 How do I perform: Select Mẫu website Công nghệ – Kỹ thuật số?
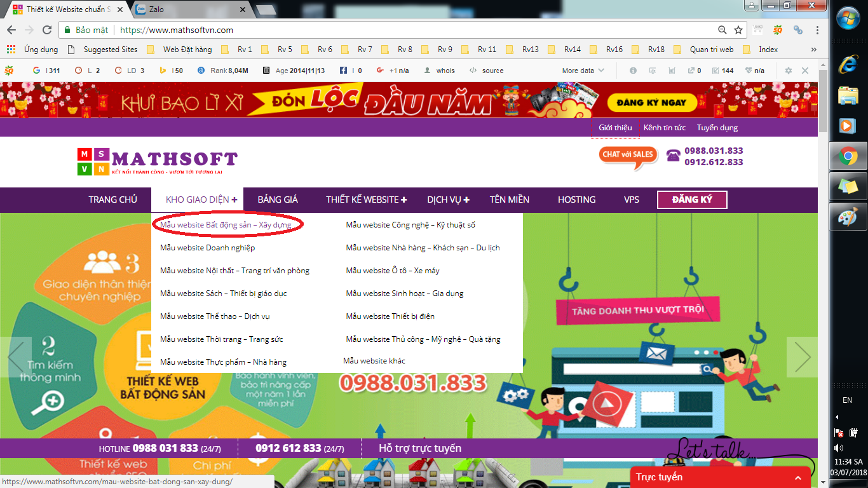point(410,225)
